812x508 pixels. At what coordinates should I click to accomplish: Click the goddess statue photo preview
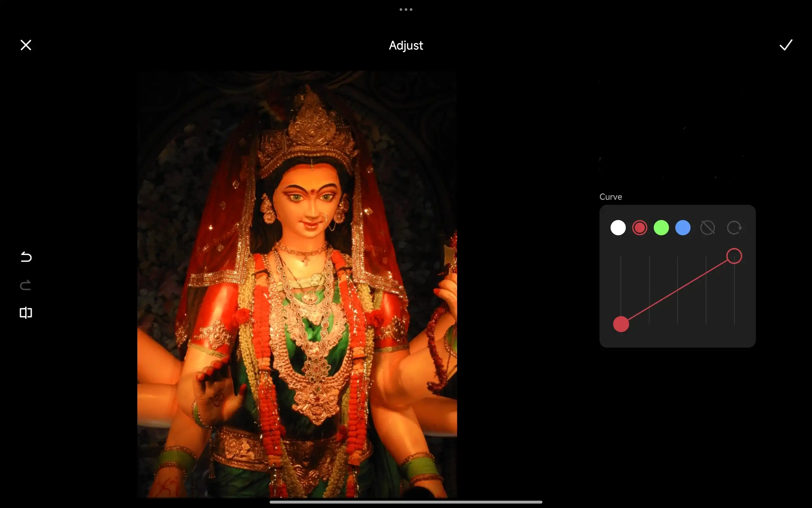pyautogui.click(x=297, y=284)
